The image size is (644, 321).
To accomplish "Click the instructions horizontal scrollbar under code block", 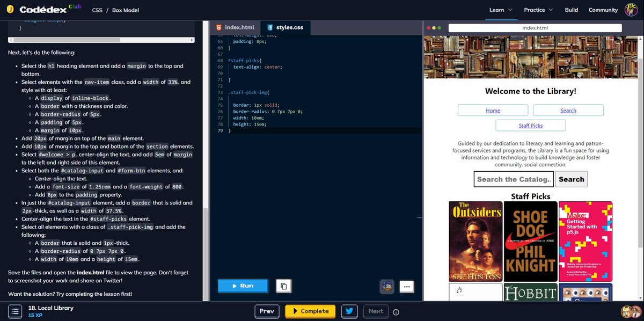I will pos(101,40).
